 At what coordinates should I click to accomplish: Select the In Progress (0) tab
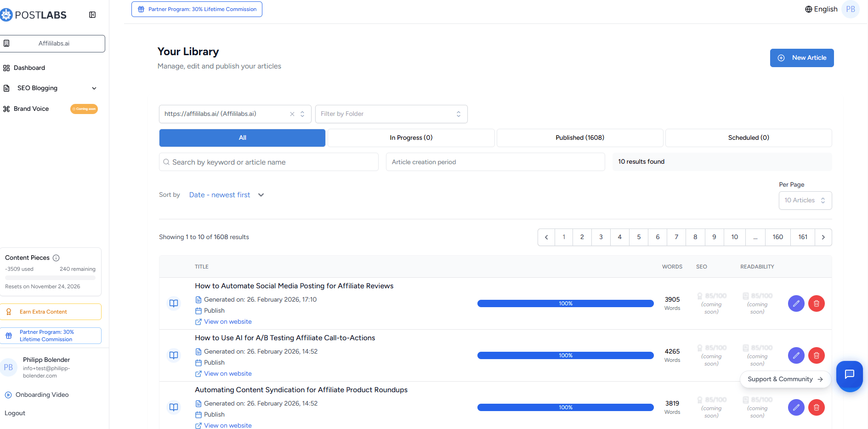411,138
